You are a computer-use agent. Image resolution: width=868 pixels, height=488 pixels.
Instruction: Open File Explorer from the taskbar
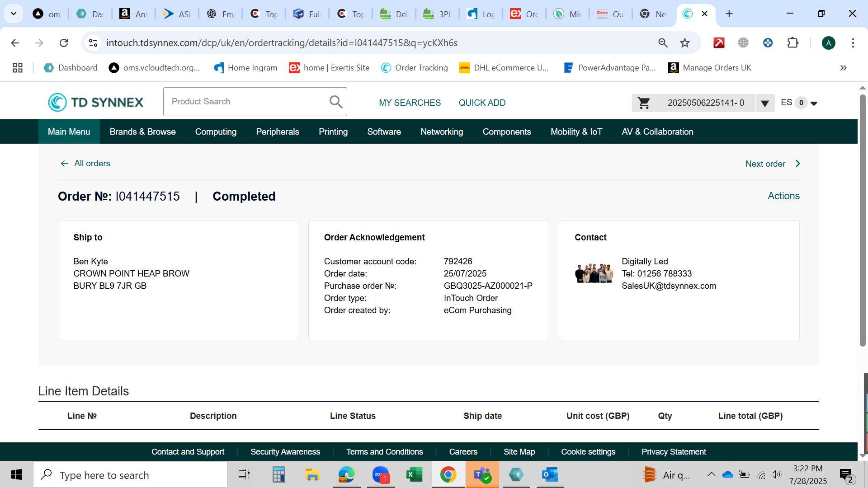click(312, 475)
